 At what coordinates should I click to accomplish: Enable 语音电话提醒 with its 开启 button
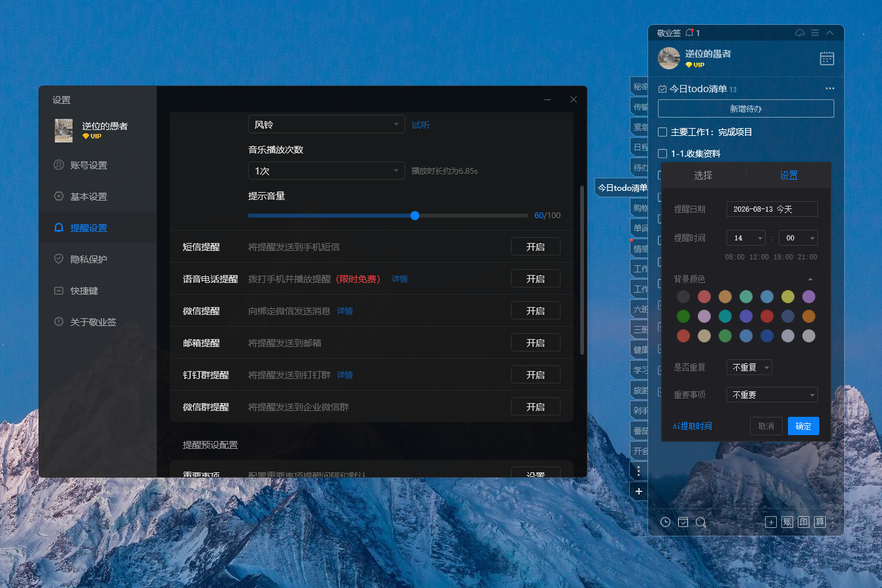(x=535, y=279)
